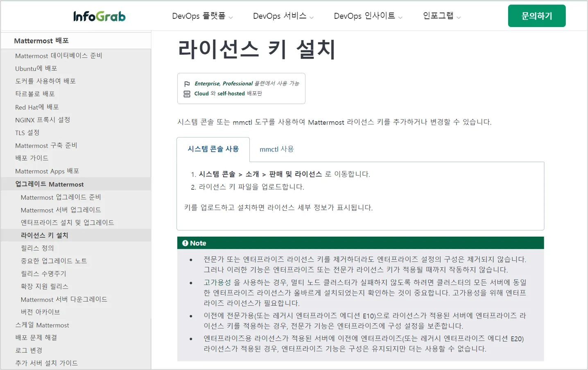Go to Mattermost 서버 업그레이드
Image resolution: width=588 pixels, height=370 pixels.
click(x=61, y=210)
